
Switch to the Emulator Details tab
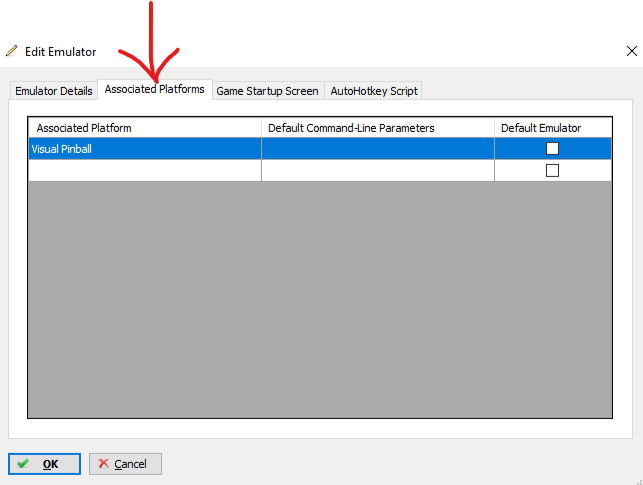[54, 91]
